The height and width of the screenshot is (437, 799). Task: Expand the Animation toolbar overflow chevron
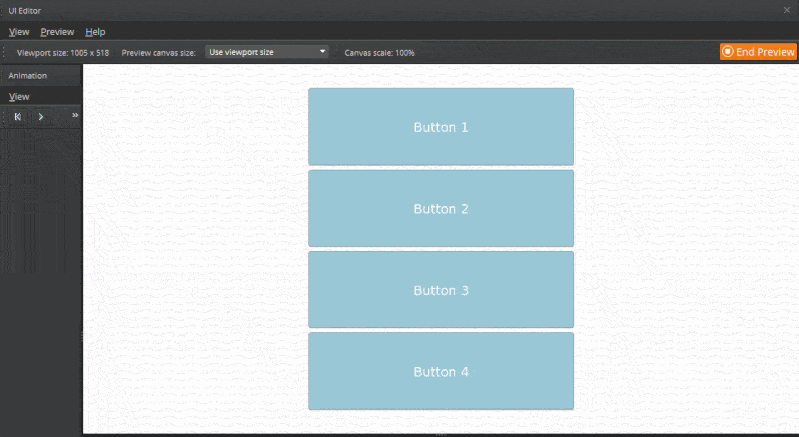[x=75, y=116]
